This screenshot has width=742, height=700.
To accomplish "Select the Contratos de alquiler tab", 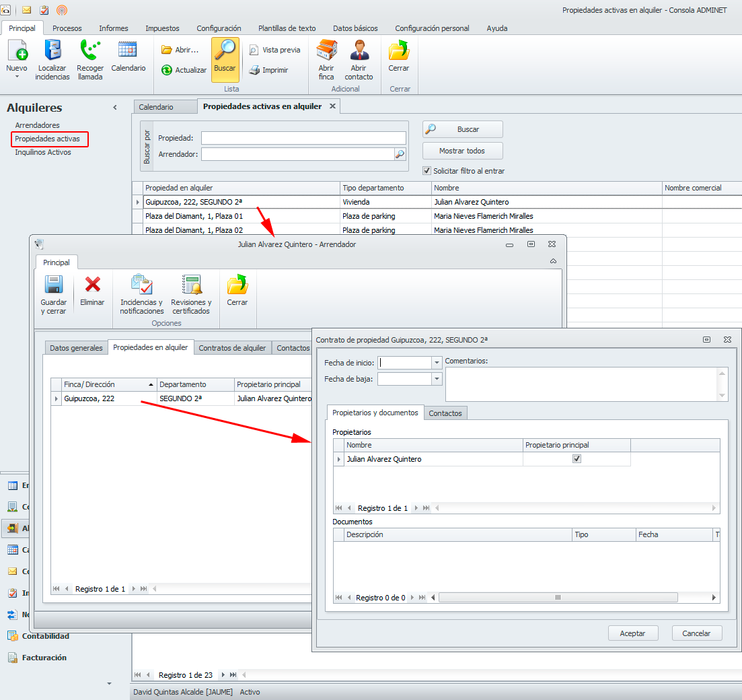I will click(232, 348).
